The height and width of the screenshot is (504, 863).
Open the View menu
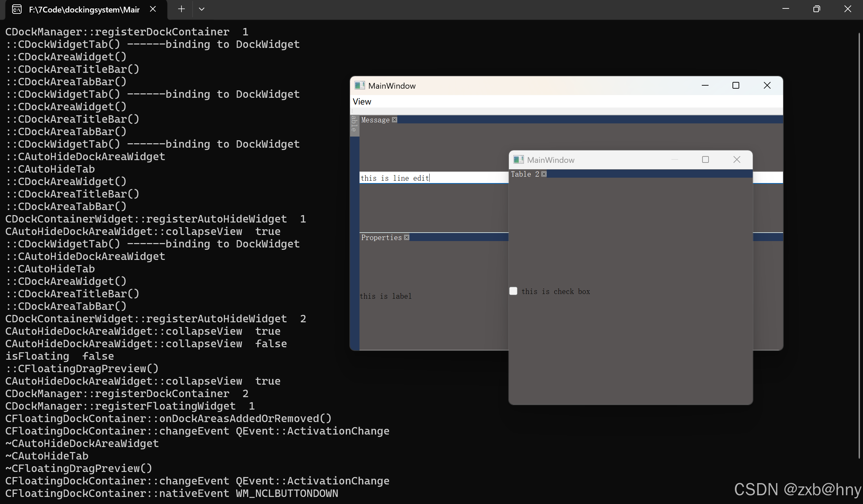[x=362, y=101]
